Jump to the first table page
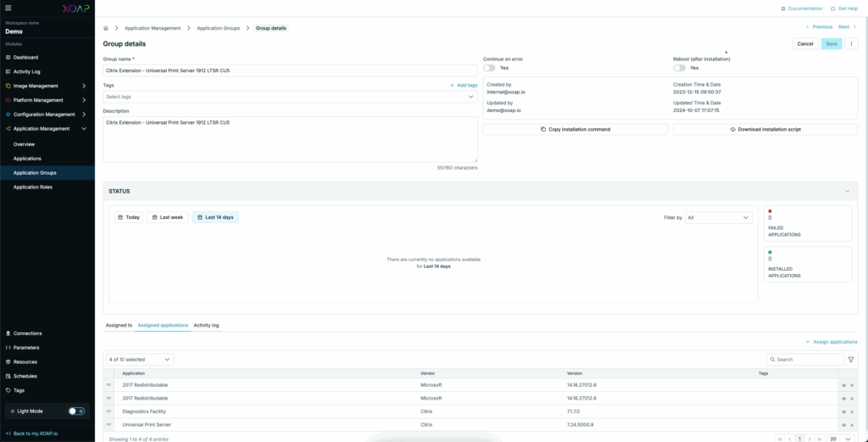This screenshot has width=868, height=442. (780, 439)
